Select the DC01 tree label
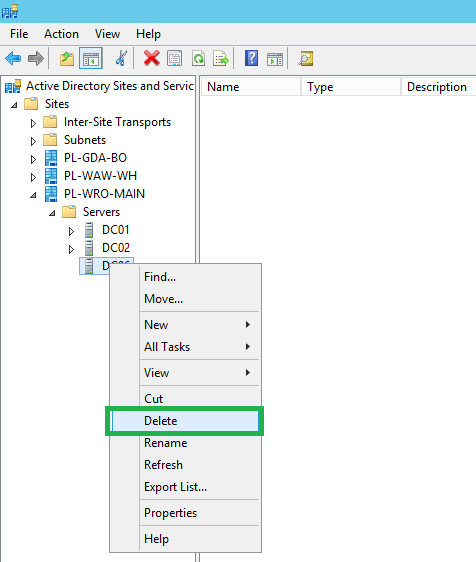Image resolution: width=476 pixels, height=562 pixels. (x=115, y=230)
